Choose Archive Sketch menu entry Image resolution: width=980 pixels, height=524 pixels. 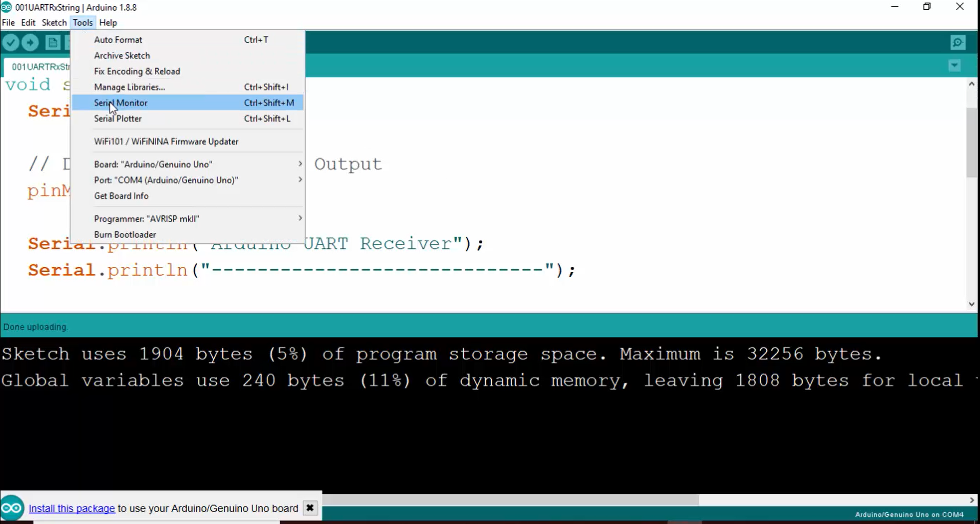point(188,56)
